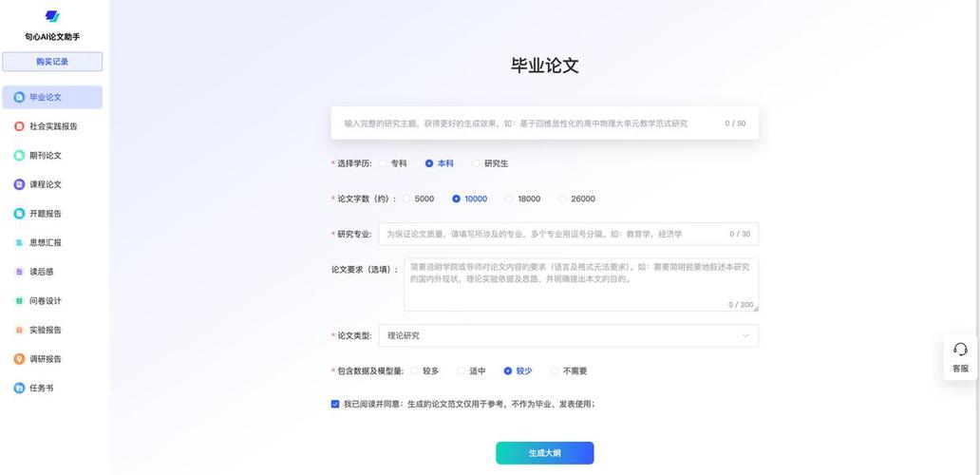This screenshot has height=475, width=980.
Task: Click the 毕业论文 sidebar icon
Action: tap(19, 98)
